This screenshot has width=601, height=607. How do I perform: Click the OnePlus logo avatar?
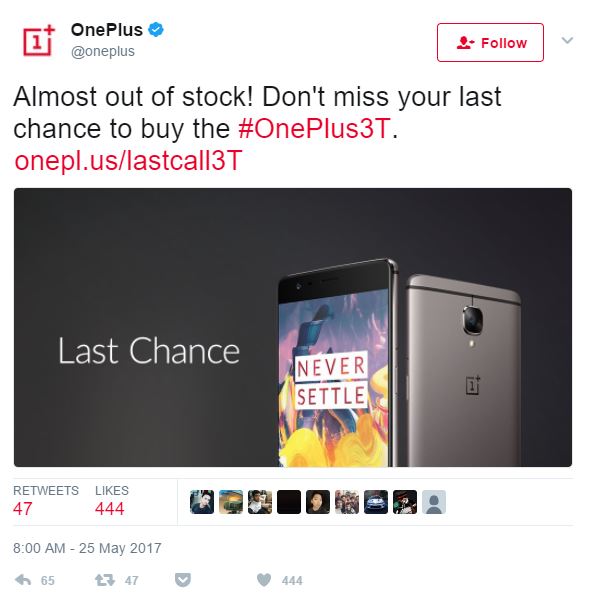tap(39, 40)
